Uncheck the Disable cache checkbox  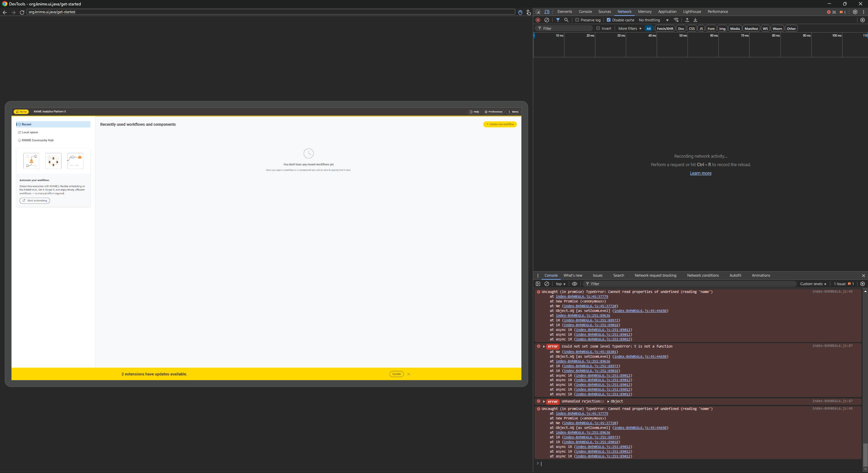click(x=609, y=20)
